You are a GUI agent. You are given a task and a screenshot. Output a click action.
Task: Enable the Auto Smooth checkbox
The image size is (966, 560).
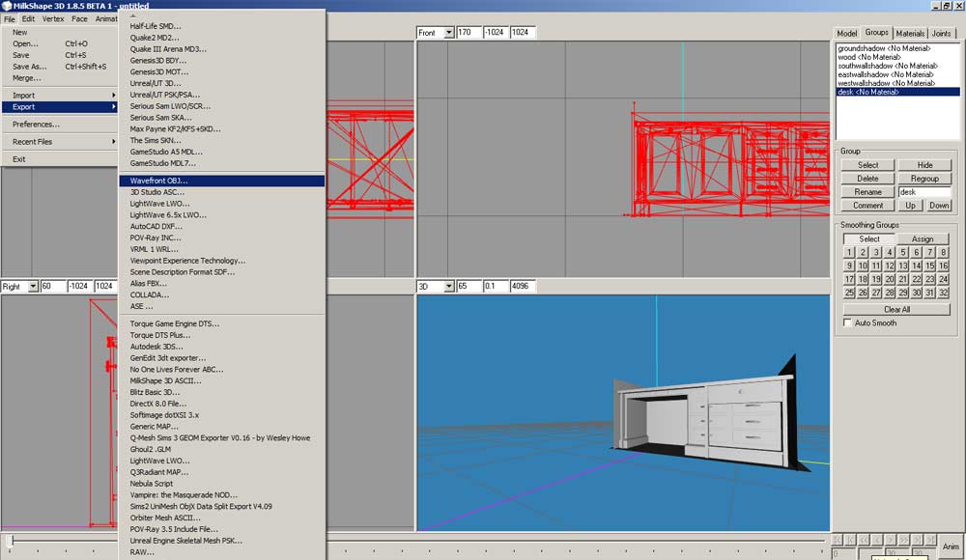pos(849,323)
